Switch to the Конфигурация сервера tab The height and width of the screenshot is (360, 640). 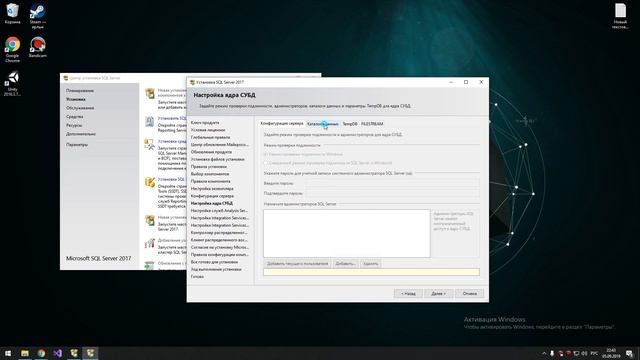(282, 123)
